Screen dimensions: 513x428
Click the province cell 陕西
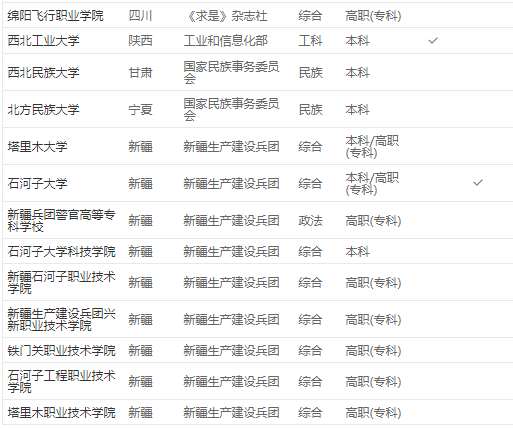(140, 41)
